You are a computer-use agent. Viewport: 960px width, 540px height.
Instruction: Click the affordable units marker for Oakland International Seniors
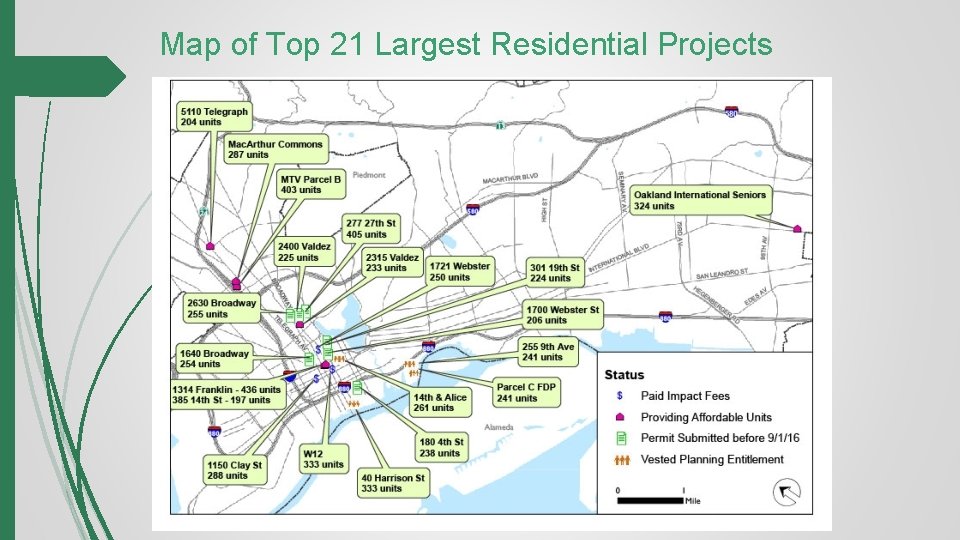pos(797,229)
